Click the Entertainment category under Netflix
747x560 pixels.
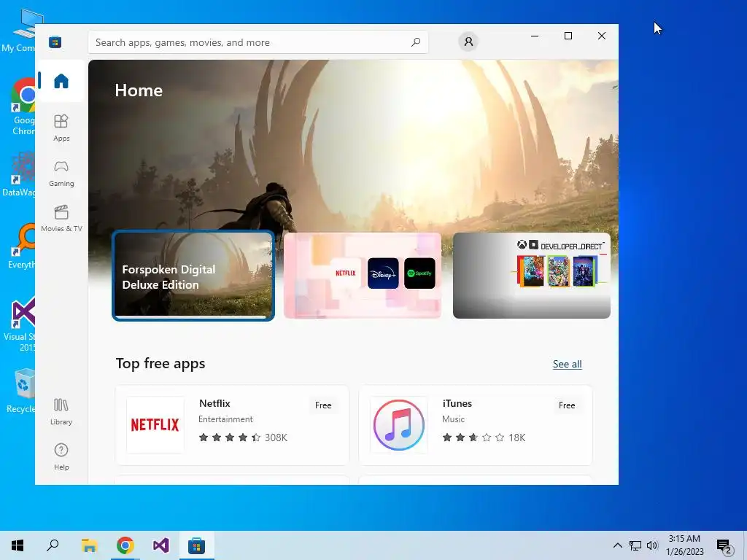(225, 419)
